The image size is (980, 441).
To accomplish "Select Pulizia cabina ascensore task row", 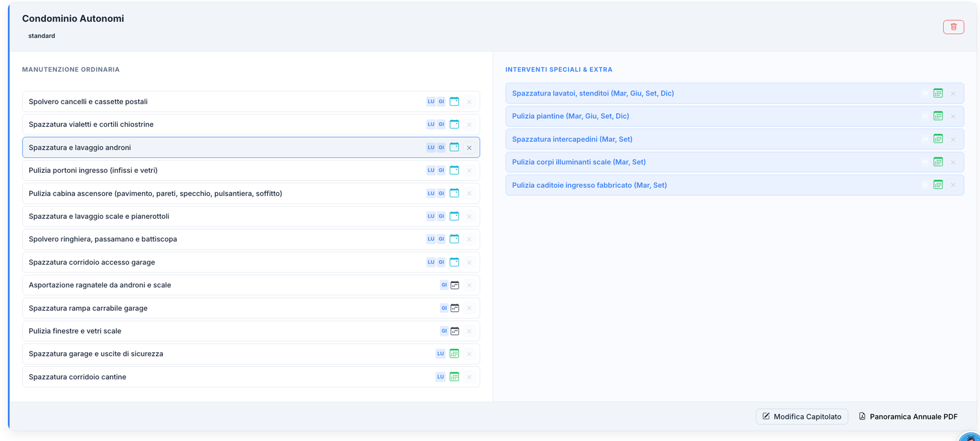I will [156, 194].
